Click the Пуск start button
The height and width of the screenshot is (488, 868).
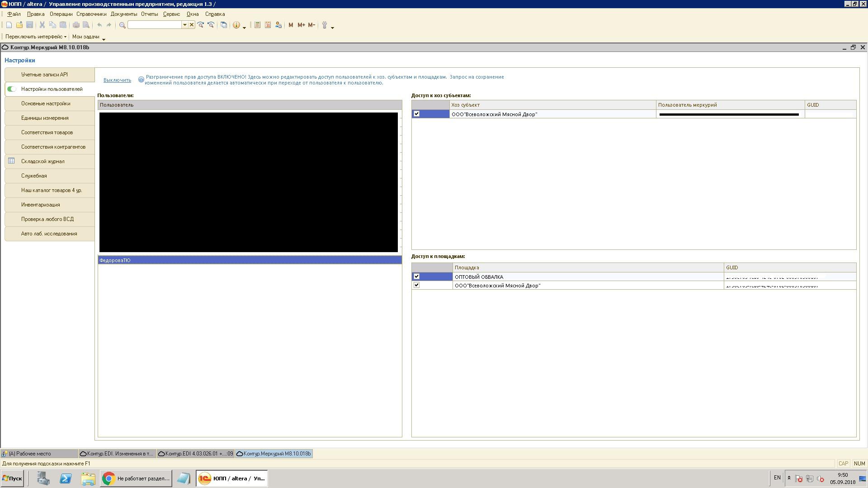(12, 478)
